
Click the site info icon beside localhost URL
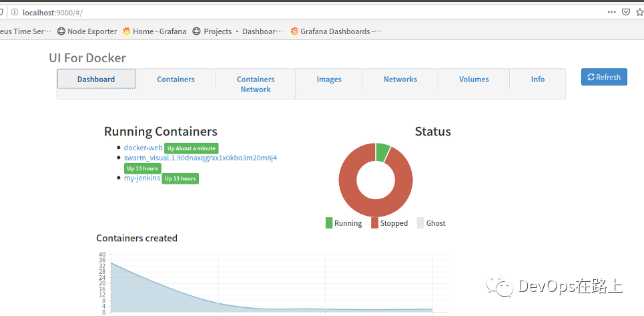15,12
